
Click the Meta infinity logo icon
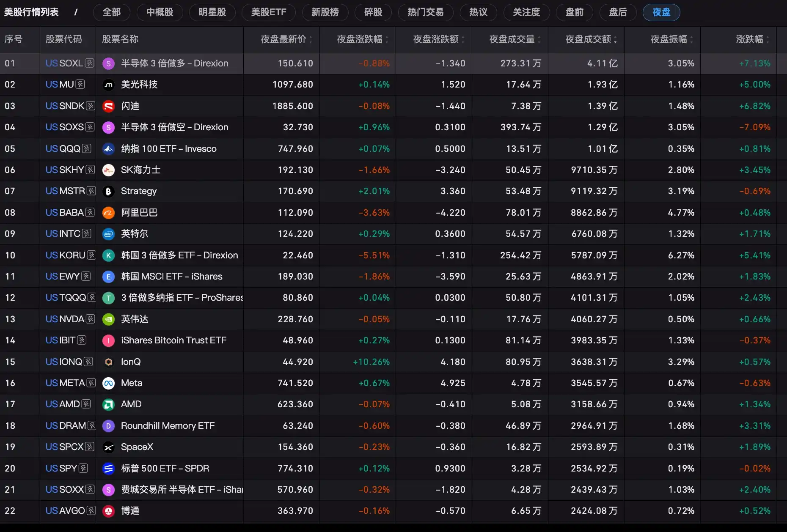click(109, 383)
